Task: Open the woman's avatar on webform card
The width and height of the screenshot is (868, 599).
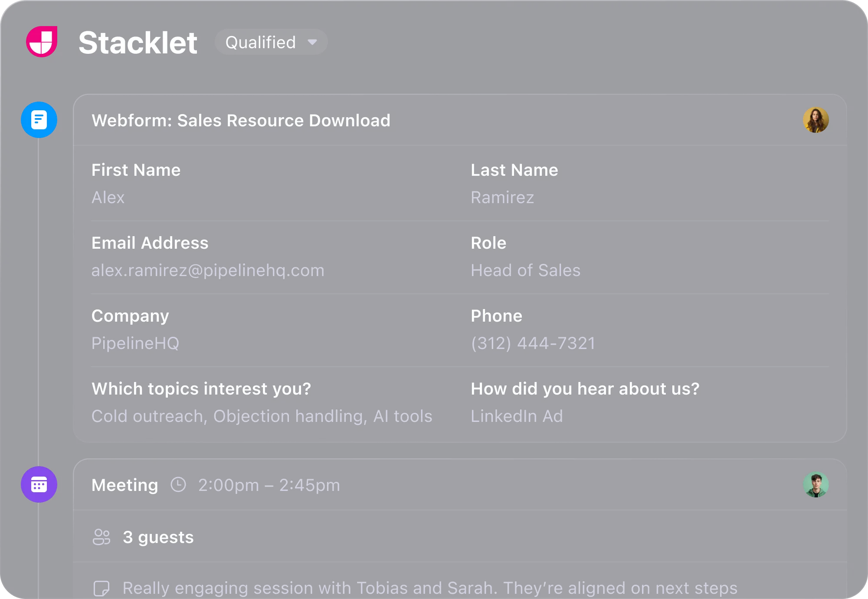Action: [x=816, y=120]
